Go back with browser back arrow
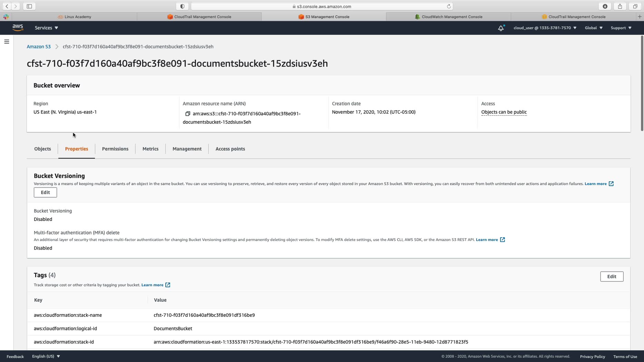This screenshot has width=644, height=362. pyautogui.click(x=7, y=6)
